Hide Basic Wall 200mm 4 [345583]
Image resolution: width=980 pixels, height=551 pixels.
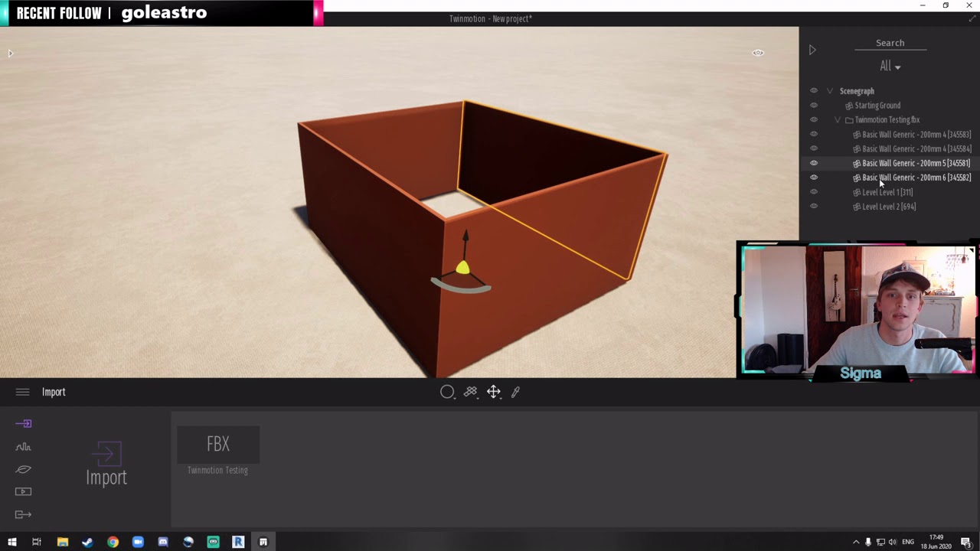point(814,135)
